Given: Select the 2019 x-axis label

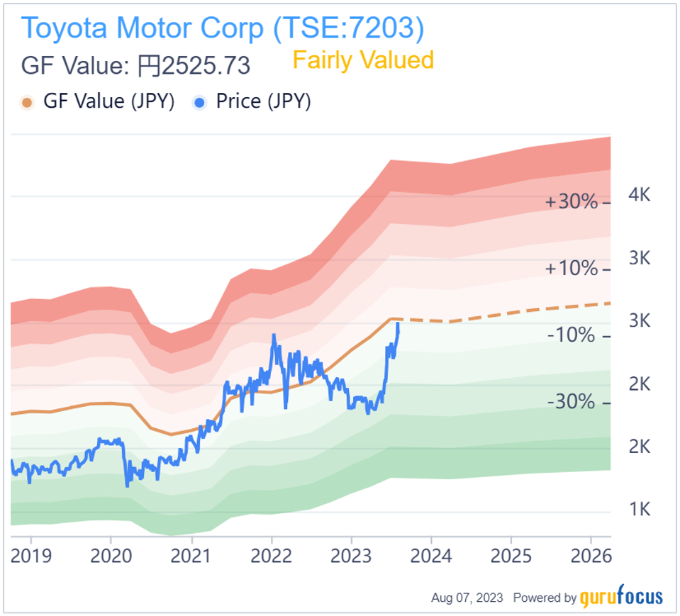Looking at the screenshot, I should (x=30, y=555).
